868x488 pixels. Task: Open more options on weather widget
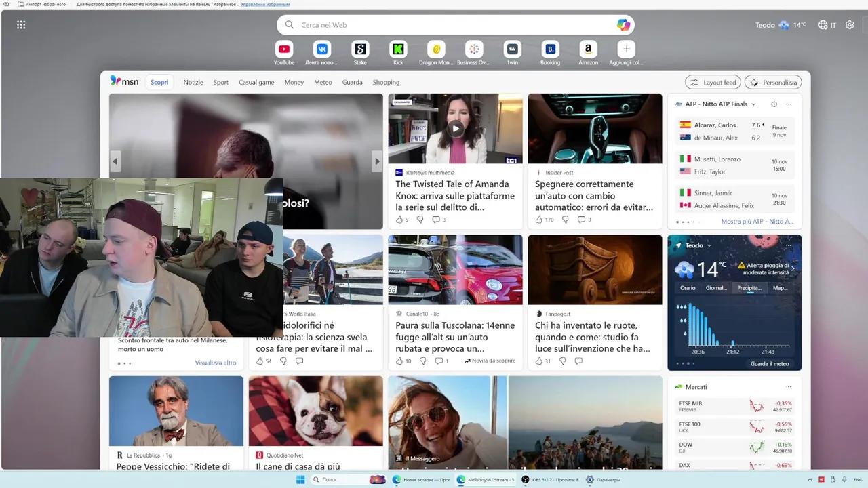(788, 245)
